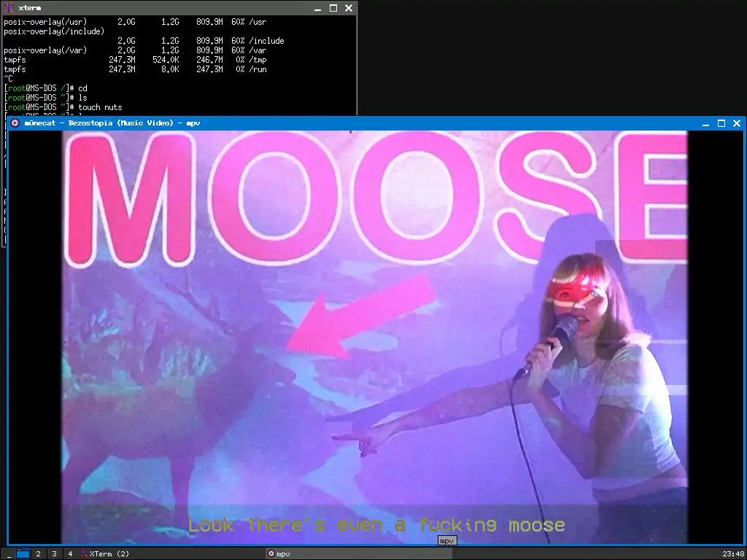The image size is (747, 560).
Task: Click the underscore button at taskbar start
Action: coord(8,554)
